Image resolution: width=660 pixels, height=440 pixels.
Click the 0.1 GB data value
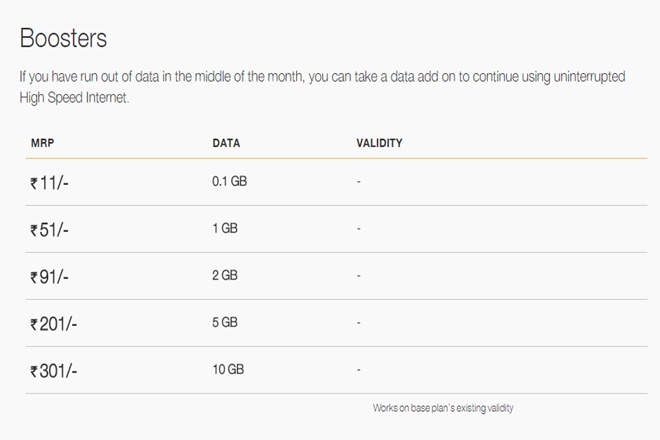tap(228, 182)
